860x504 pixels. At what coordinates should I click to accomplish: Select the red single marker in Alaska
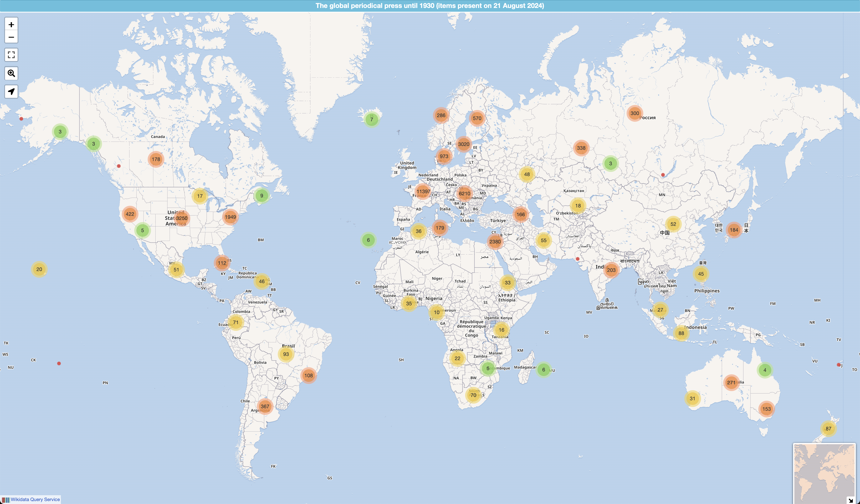pyautogui.click(x=21, y=119)
